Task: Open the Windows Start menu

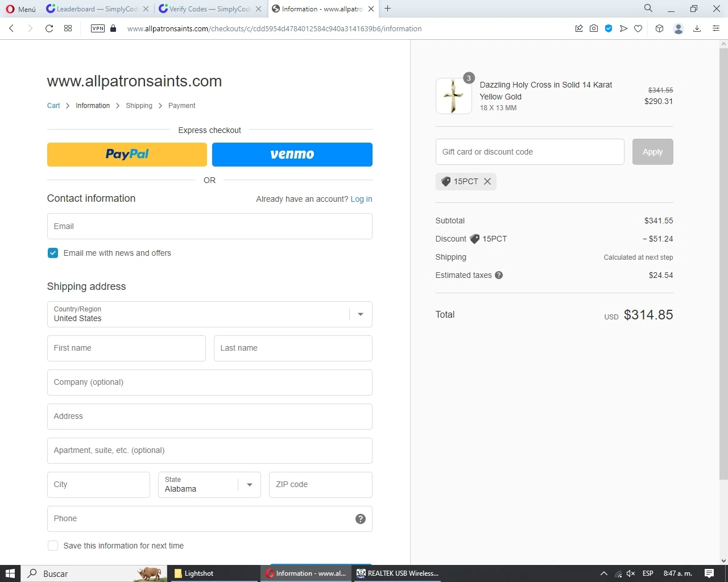Action: pyautogui.click(x=10, y=573)
